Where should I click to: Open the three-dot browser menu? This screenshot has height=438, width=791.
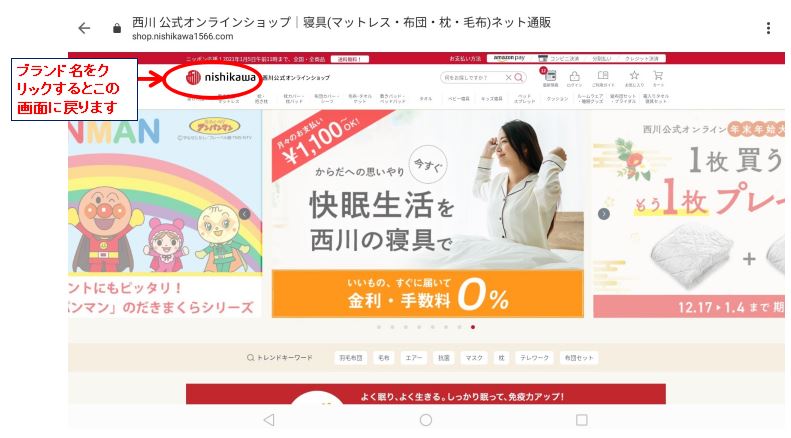pyautogui.click(x=768, y=28)
